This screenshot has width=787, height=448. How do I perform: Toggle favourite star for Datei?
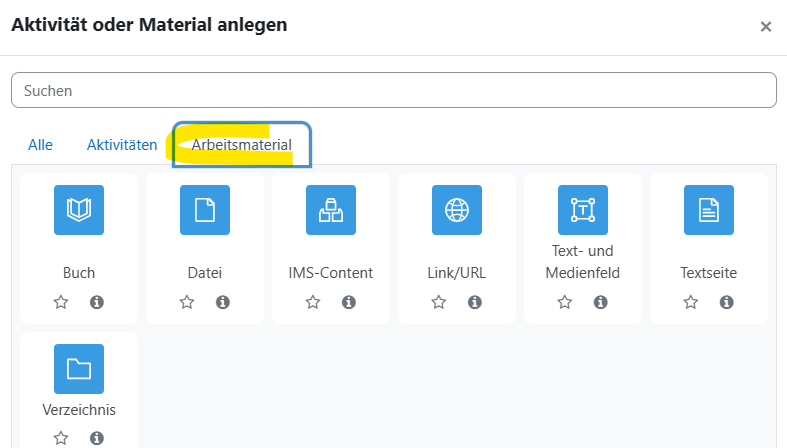187,302
